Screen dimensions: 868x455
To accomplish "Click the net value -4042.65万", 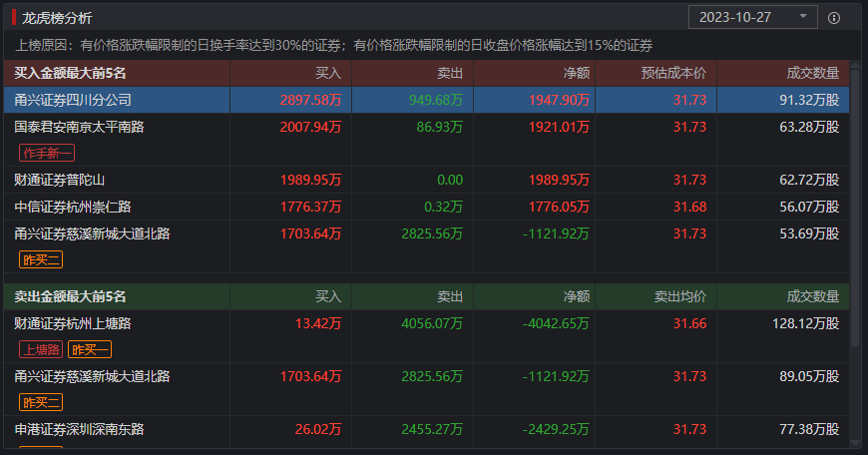I will [x=556, y=323].
